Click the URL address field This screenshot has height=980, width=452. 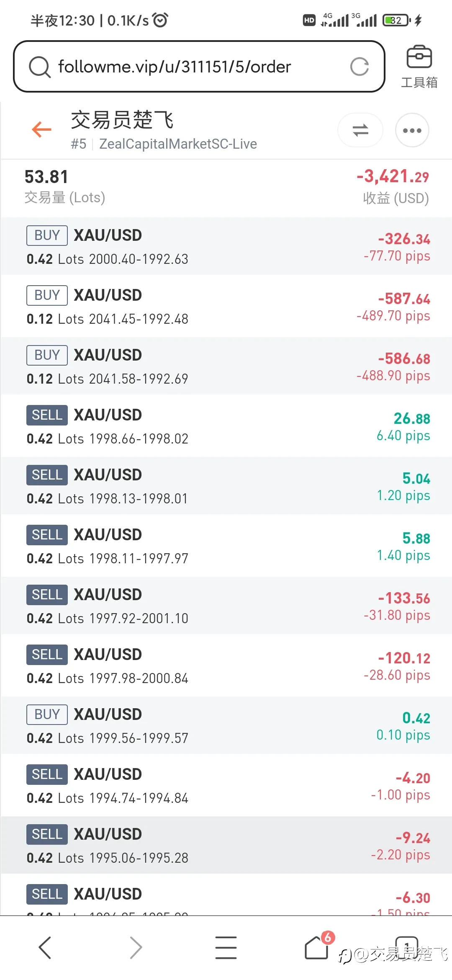pos(197,67)
